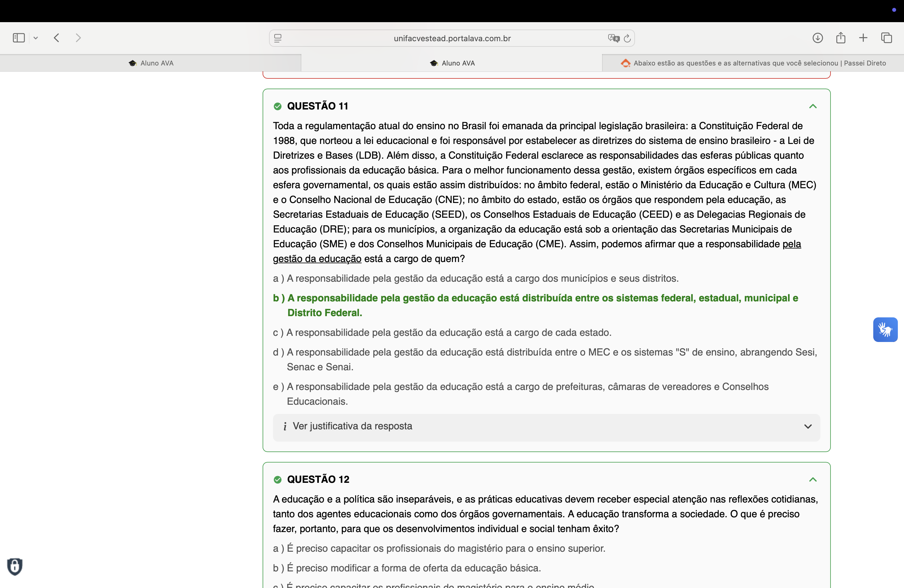Click the page reader icon in address bar

click(x=278, y=38)
